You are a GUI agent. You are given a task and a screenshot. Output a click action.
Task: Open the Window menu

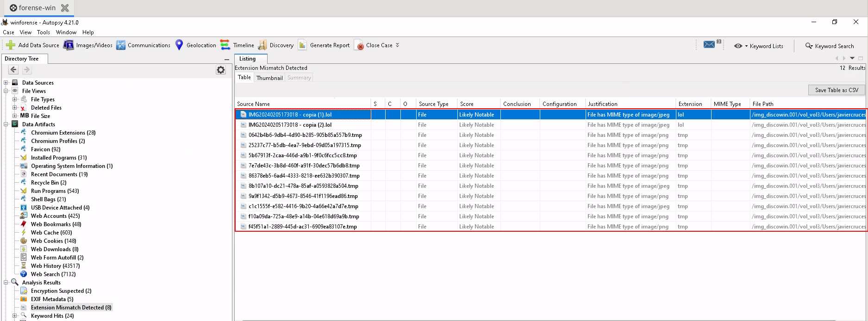pyautogui.click(x=66, y=32)
